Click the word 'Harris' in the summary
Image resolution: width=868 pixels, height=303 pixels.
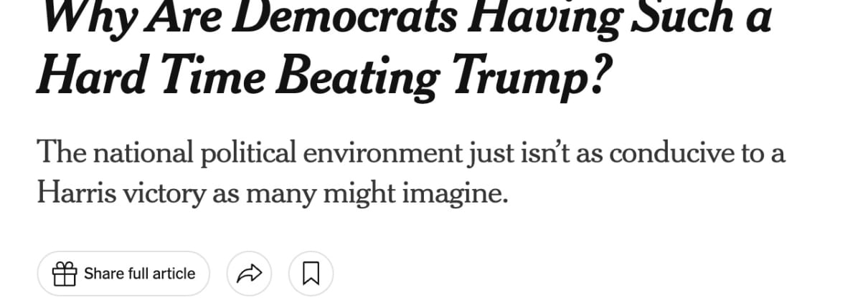(x=82, y=193)
